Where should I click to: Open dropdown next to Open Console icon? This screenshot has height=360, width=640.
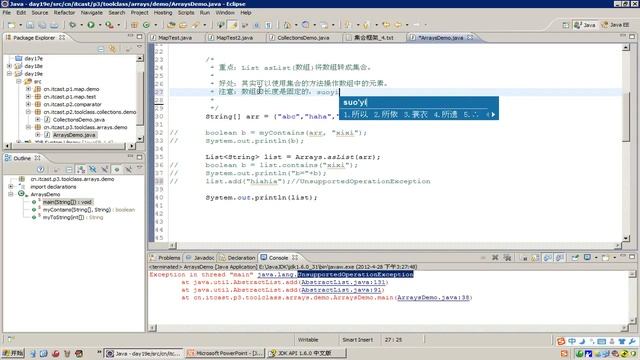[615, 258]
